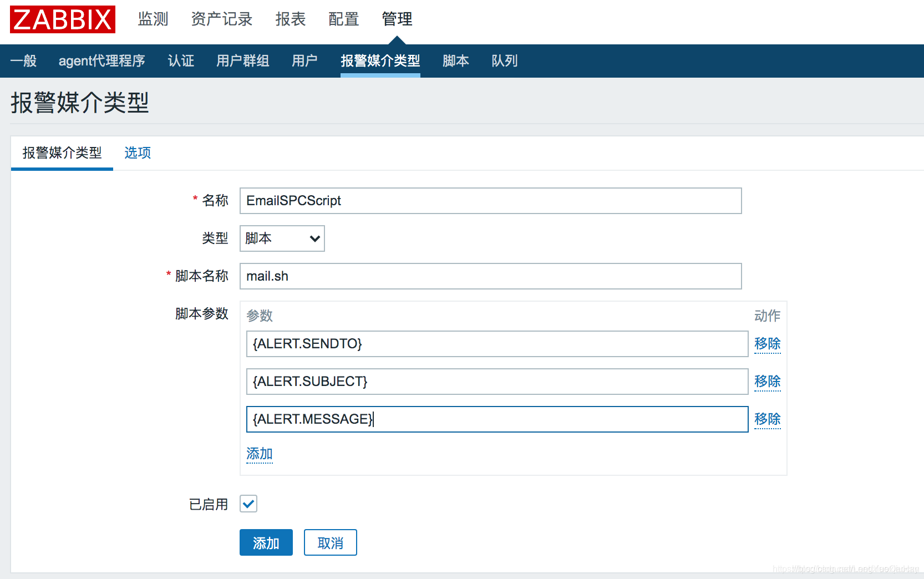Open the 监测 top menu

(153, 19)
